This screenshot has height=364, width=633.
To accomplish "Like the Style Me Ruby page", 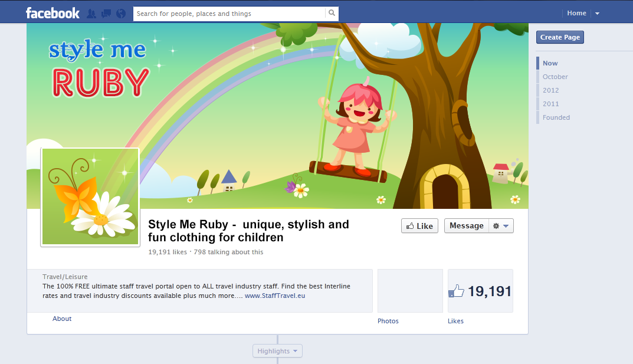I will coord(419,226).
